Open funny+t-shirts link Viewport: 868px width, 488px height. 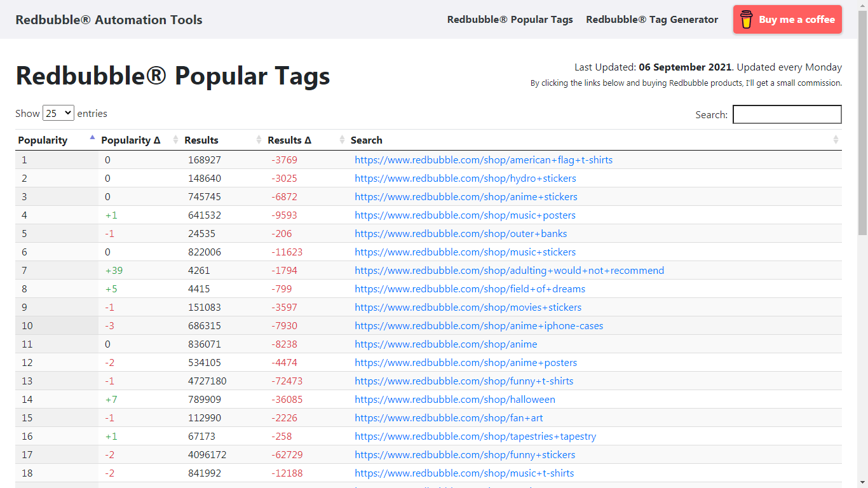click(464, 381)
